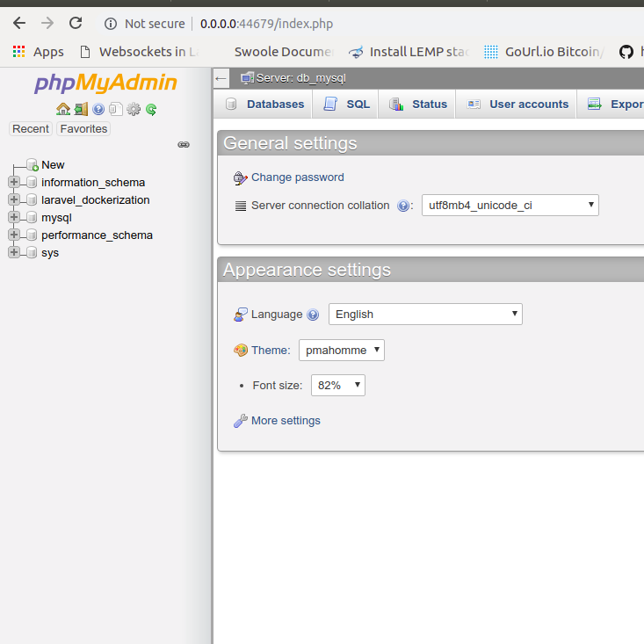Select information_schema database name
Screen dimensions: 644x644
pyautogui.click(x=93, y=183)
